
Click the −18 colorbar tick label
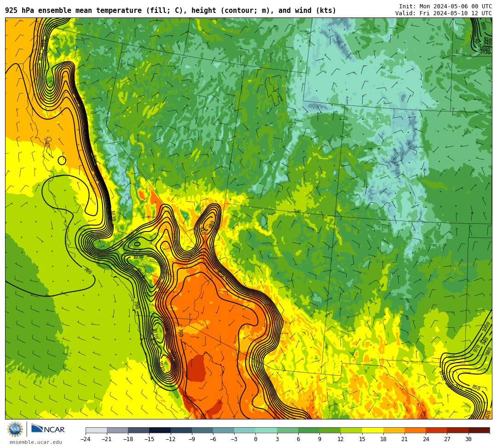coord(128,439)
